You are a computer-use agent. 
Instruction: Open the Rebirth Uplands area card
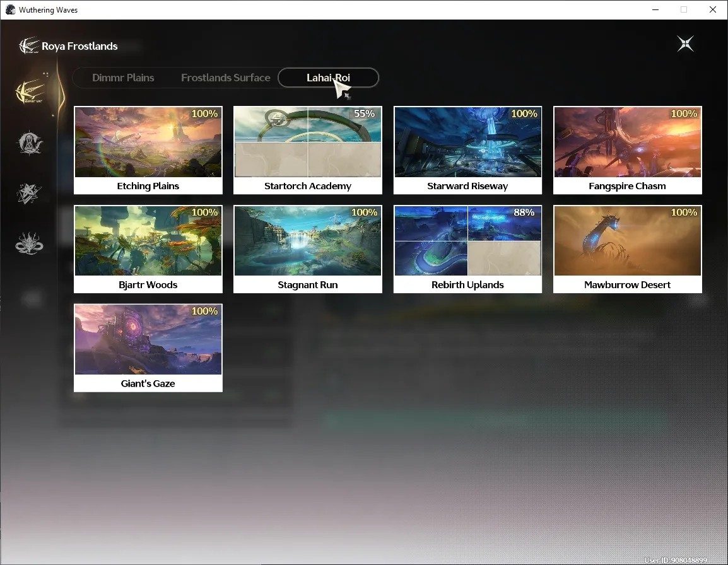(467, 249)
